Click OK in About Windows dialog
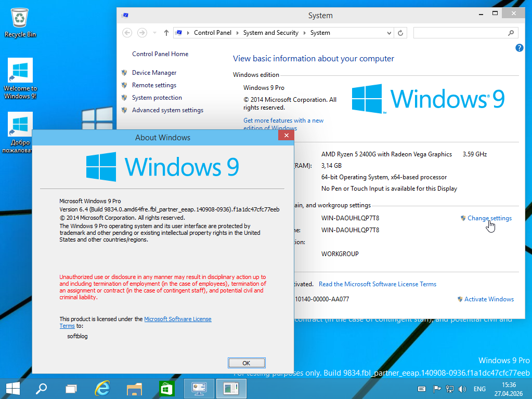Screen dimensions: 532x399 click(246, 363)
